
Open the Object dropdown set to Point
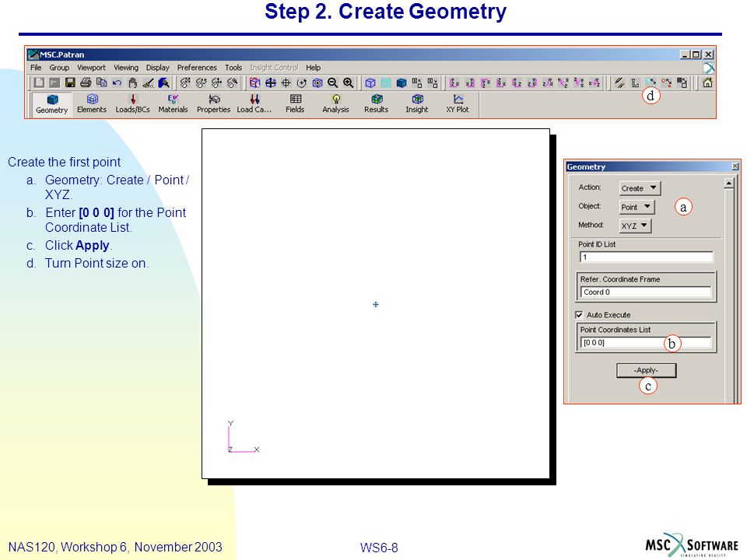point(637,207)
